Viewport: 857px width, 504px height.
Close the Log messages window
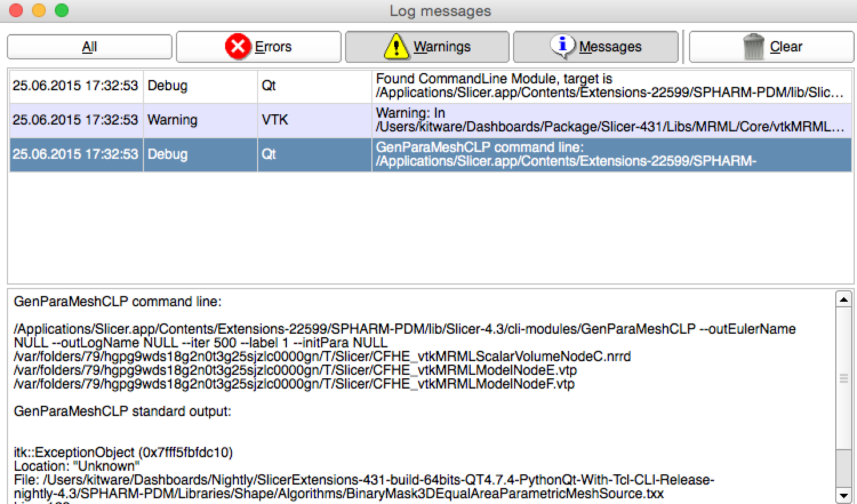16,10
